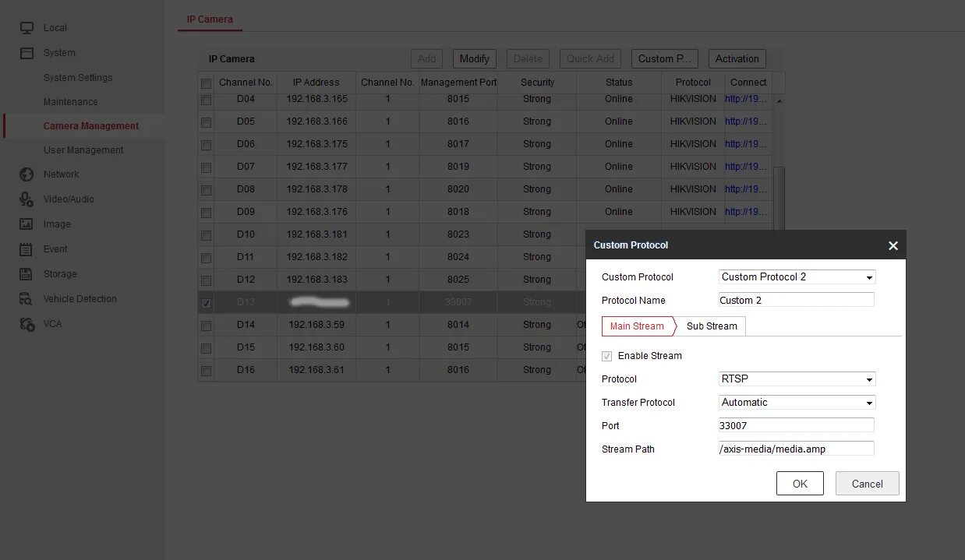This screenshot has width=965, height=560.
Task: Open Network via the globe icon
Action: [27, 174]
